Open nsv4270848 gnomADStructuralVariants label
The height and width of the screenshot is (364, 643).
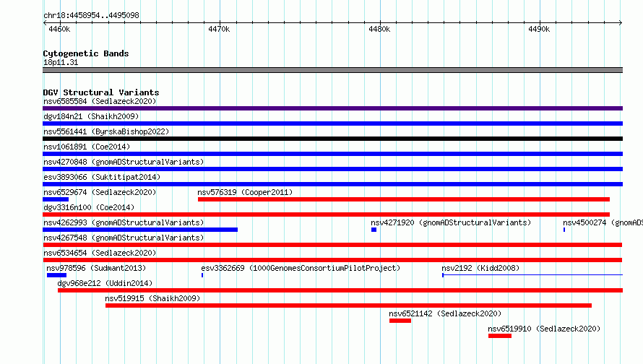coord(124,162)
